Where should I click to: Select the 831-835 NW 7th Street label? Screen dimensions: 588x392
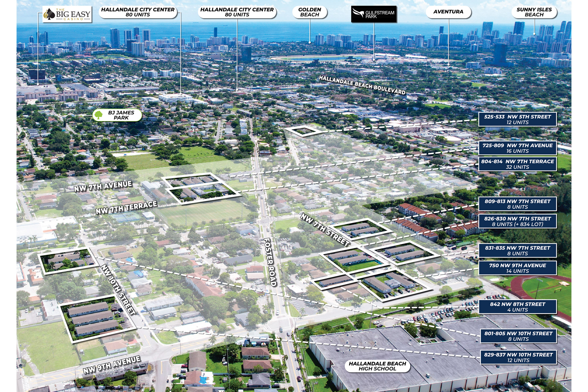[517, 251]
